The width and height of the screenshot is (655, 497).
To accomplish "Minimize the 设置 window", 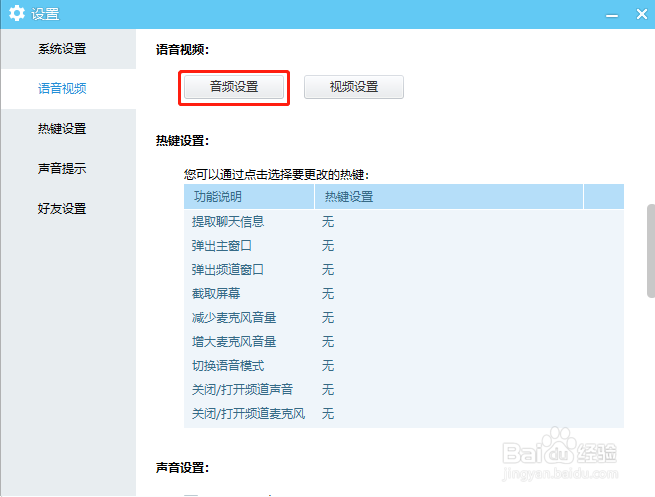I will 612,15.
